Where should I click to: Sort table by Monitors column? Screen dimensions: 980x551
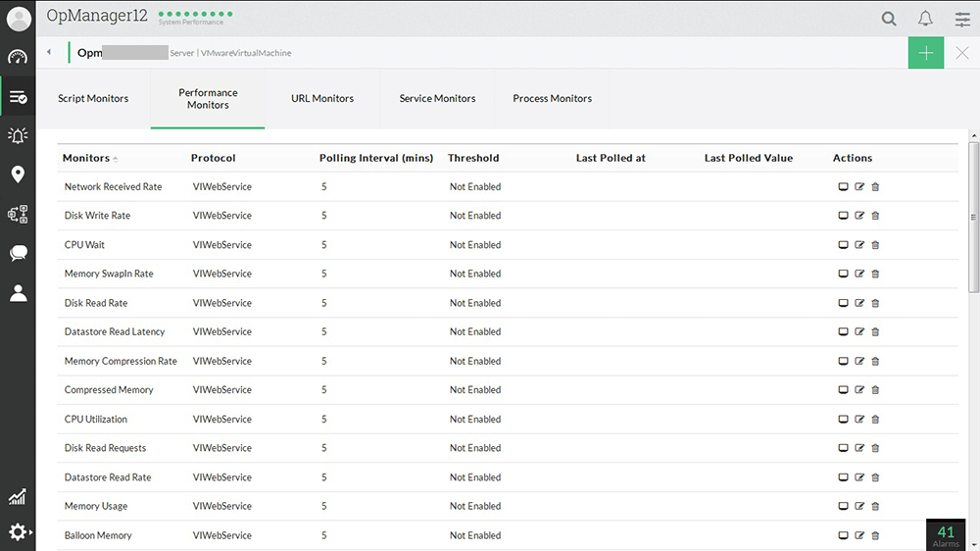click(86, 158)
